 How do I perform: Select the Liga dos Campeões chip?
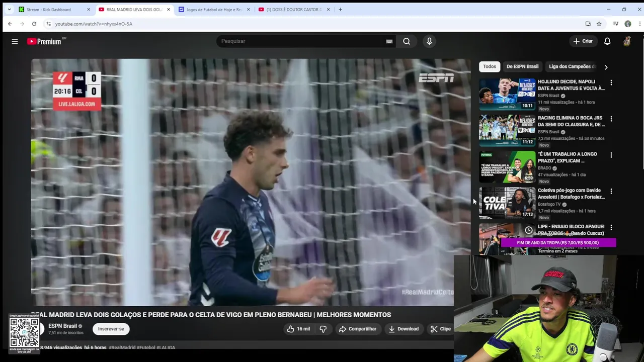pyautogui.click(x=572, y=66)
